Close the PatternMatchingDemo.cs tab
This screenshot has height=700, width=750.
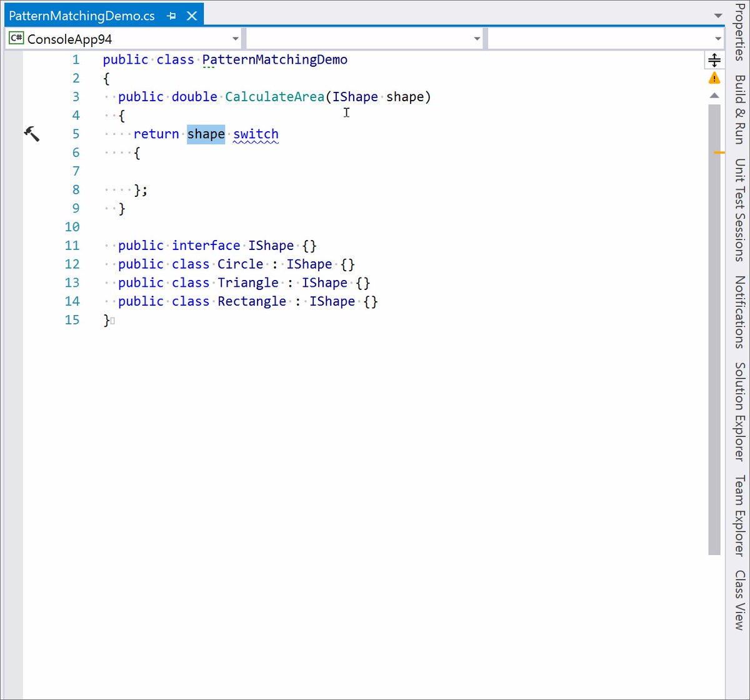[192, 16]
